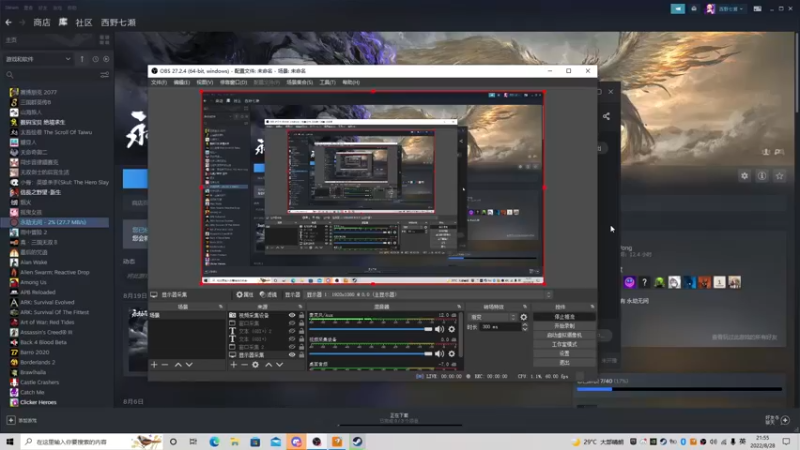Mute the 麦克风/Aux channel speaker icon

coord(439,330)
